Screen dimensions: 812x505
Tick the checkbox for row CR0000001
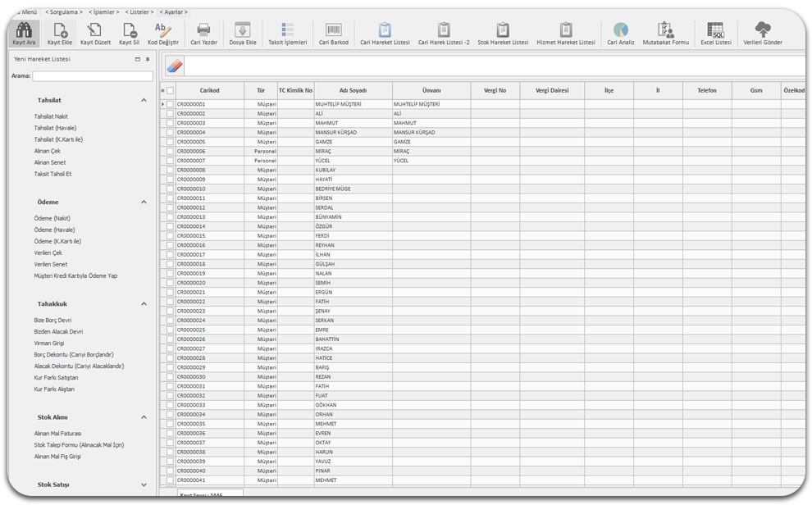click(171, 104)
